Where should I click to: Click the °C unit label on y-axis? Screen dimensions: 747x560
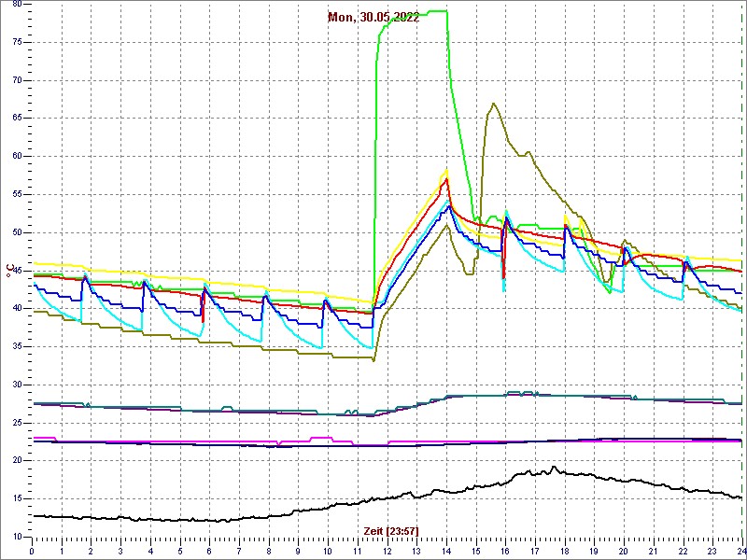pyautogui.click(x=10, y=272)
